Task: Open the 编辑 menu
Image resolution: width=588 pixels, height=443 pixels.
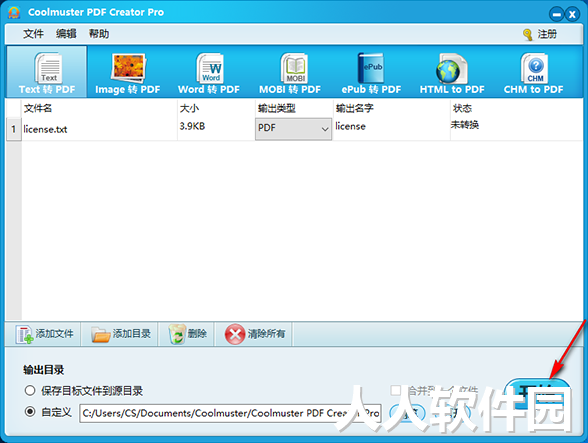Action: [x=66, y=34]
